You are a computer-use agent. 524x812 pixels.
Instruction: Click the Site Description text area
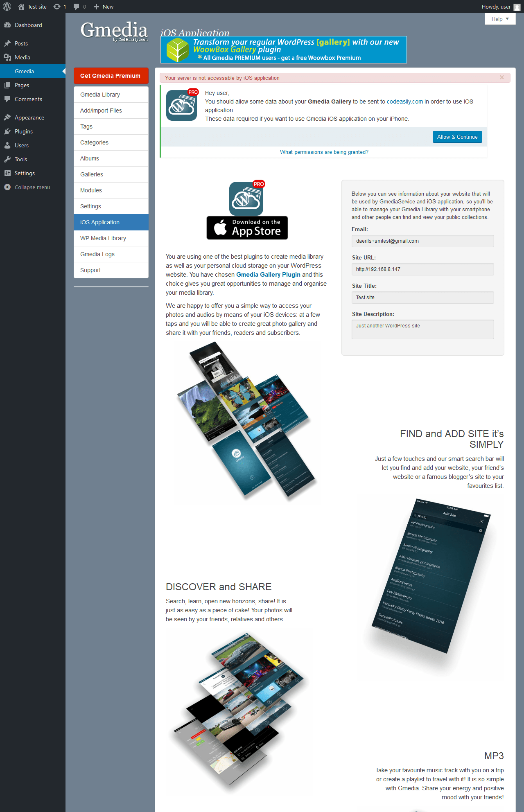click(422, 329)
